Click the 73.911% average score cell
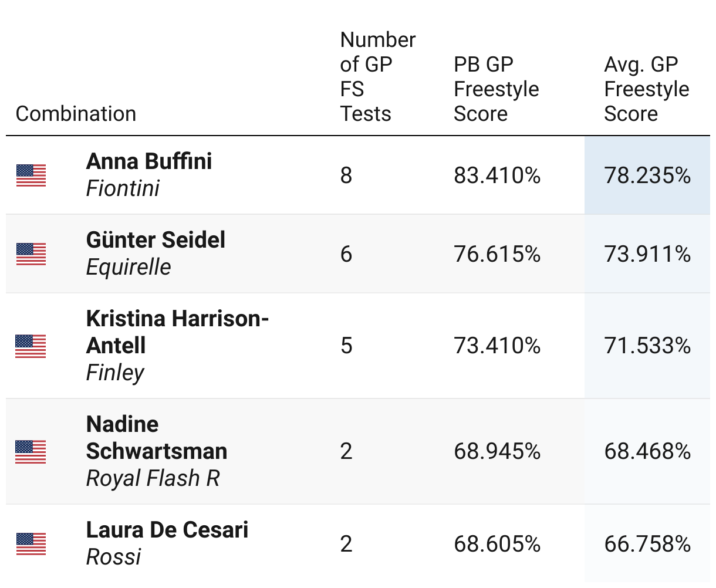Image resolution: width=716 pixels, height=588 pixels. pyautogui.click(x=647, y=254)
